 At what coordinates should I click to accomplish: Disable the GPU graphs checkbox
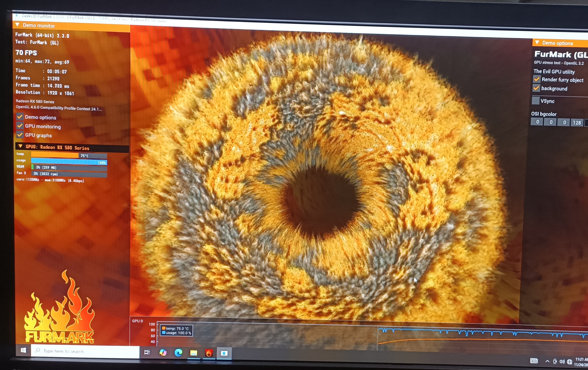(20, 135)
